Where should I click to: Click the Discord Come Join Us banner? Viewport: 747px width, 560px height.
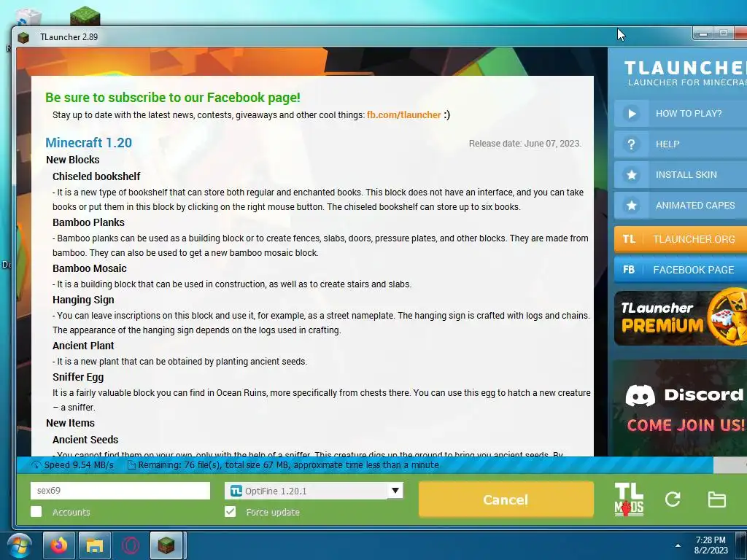681,408
